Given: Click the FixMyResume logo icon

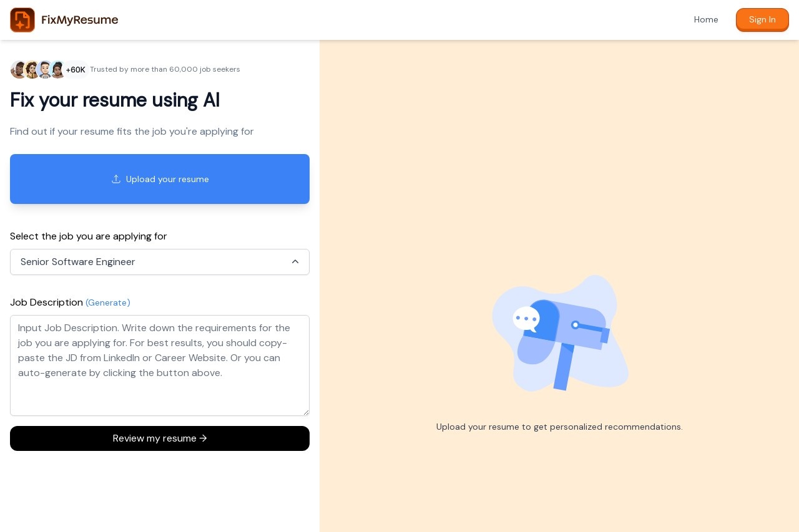Looking at the screenshot, I should (x=22, y=20).
